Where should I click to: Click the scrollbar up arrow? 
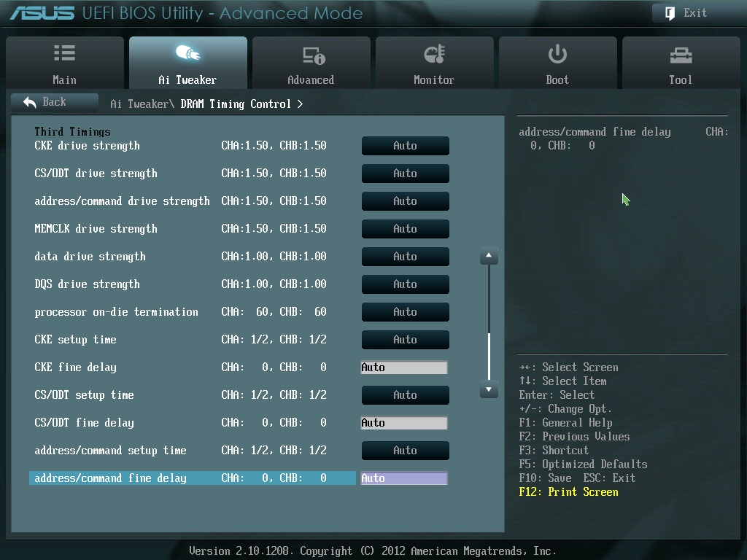(489, 256)
